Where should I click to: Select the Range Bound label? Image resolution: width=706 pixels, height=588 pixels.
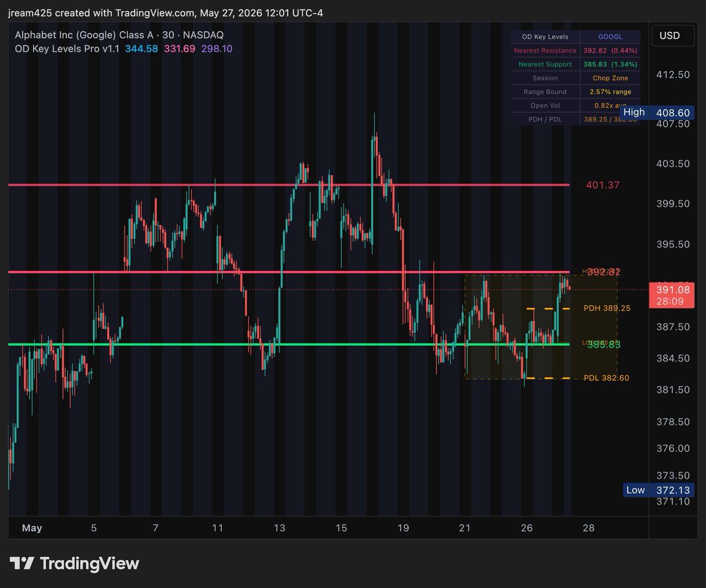545,92
